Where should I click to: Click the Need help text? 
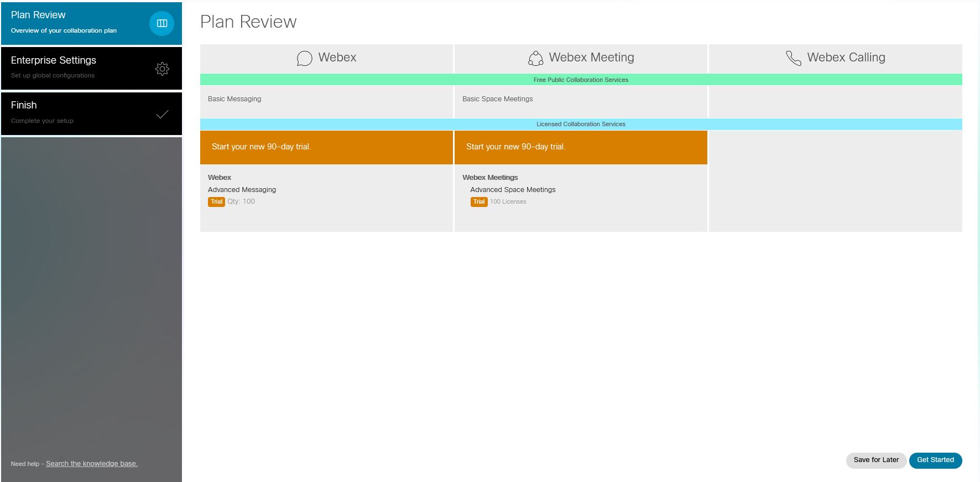(25, 464)
